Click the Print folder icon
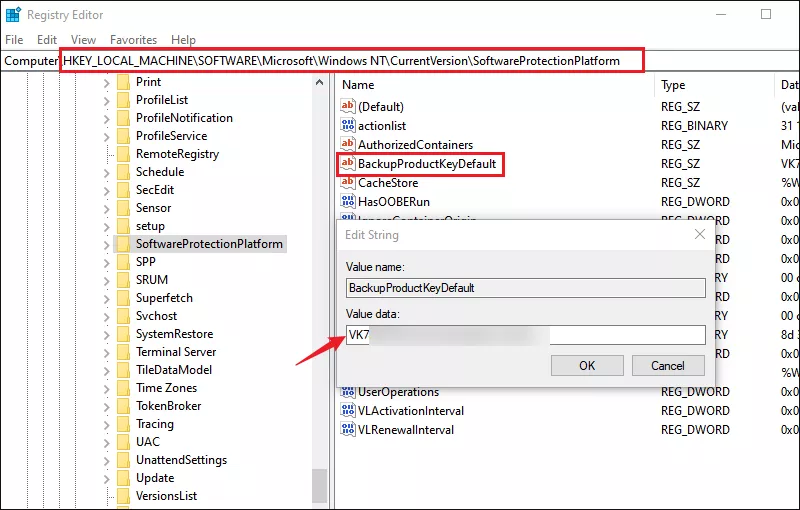The width and height of the screenshot is (800, 510). pyautogui.click(x=123, y=82)
